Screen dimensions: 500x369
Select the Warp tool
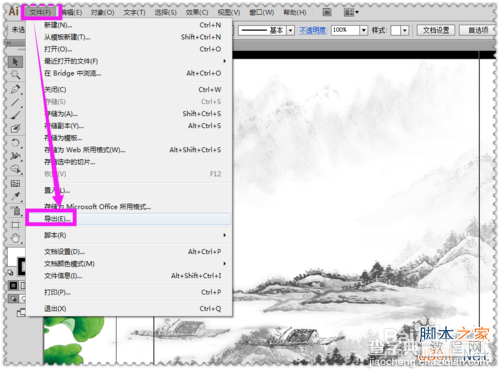[15, 156]
